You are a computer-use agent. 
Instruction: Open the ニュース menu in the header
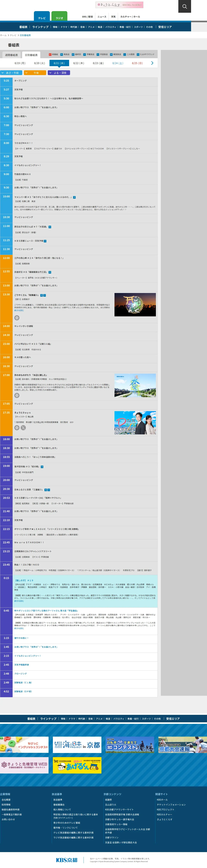pos(102,17)
